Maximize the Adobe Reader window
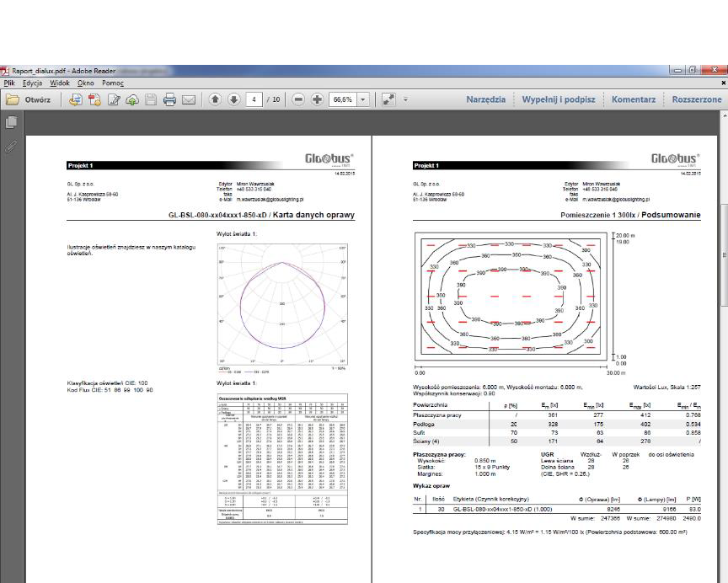Viewport: 728px width, 583px height. (x=693, y=70)
